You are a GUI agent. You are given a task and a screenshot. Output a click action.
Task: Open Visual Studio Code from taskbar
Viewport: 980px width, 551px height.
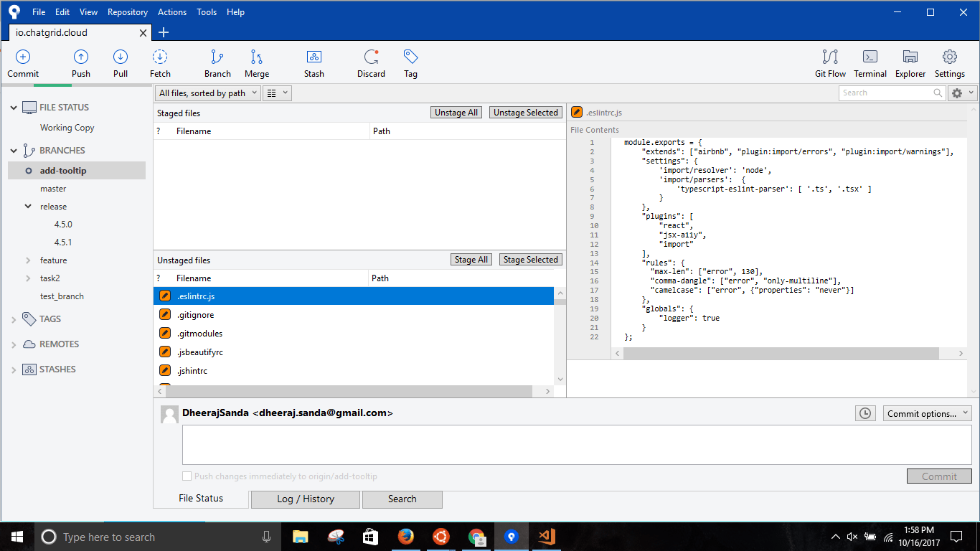546,536
